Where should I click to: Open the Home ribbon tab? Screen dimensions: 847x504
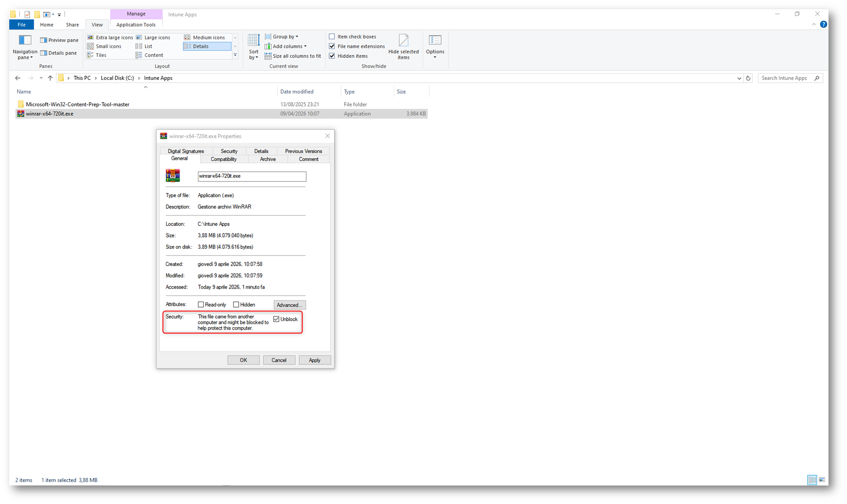coord(46,25)
